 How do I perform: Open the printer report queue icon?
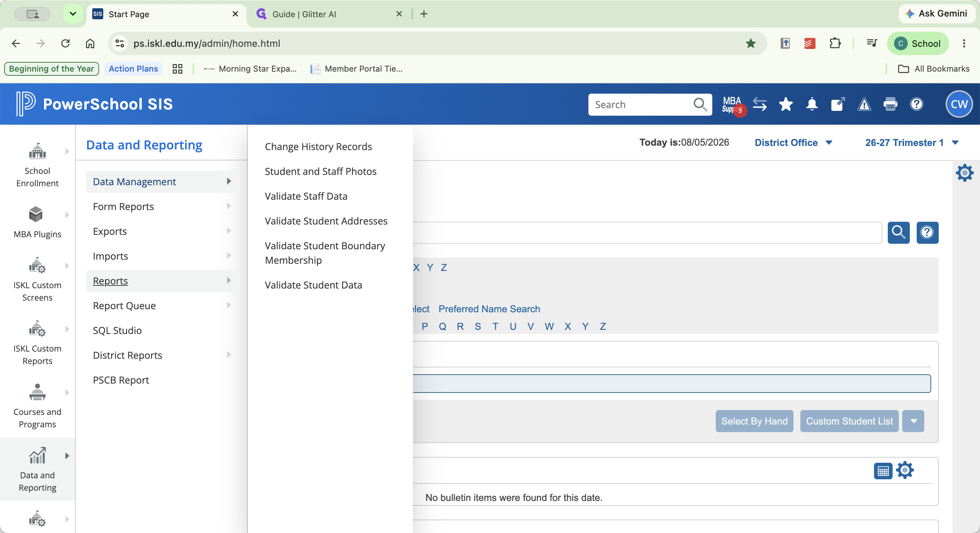[890, 104]
